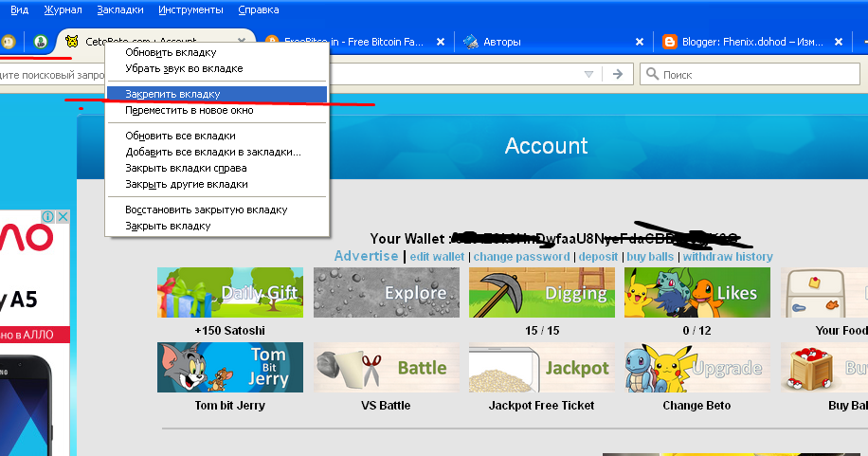Choose Переместить в новое окно

217,110
